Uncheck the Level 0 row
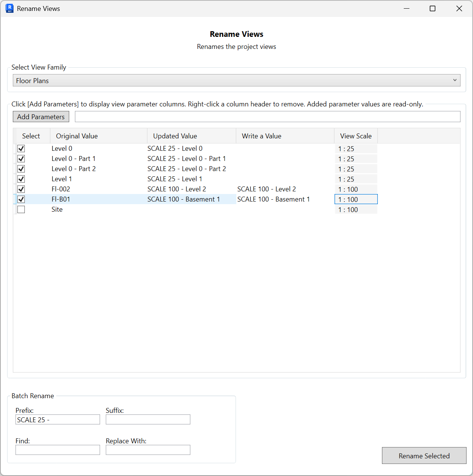Viewport: 473px width, 476px height. (21, 149)
